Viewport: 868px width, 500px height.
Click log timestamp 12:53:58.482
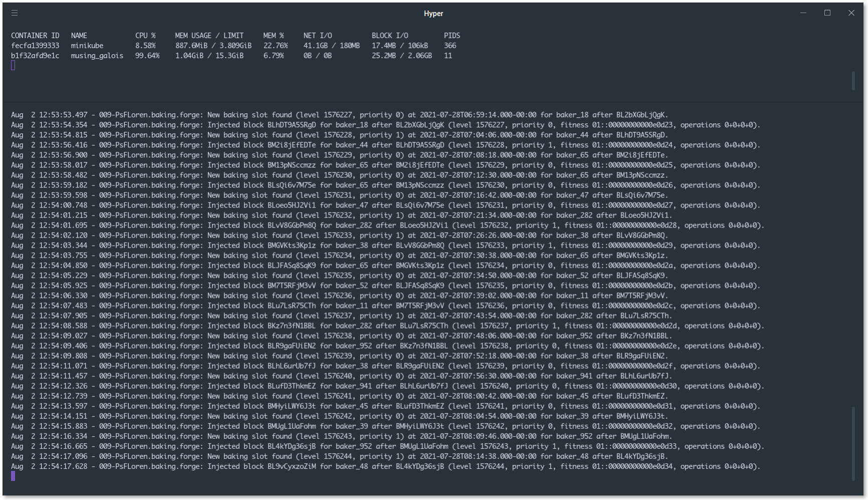(63, 175)
